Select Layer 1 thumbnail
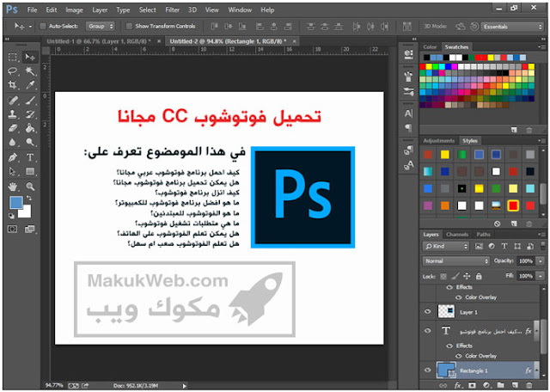The width and height of the screenshot is (550, 392). 446,312
